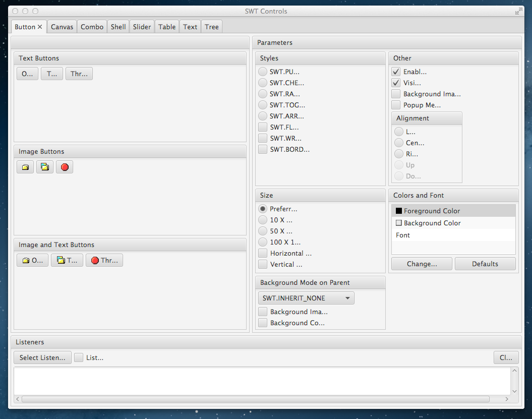Click the fullscreen arrows in the title bar
Viewport: 532px width, 419px height.
518,11
